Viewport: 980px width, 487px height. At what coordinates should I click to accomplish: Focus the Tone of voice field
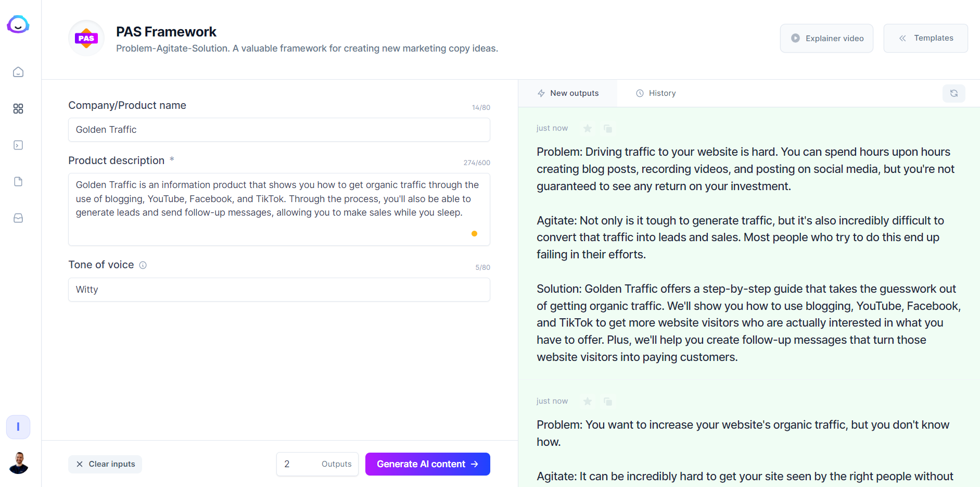tap(279, 290)
